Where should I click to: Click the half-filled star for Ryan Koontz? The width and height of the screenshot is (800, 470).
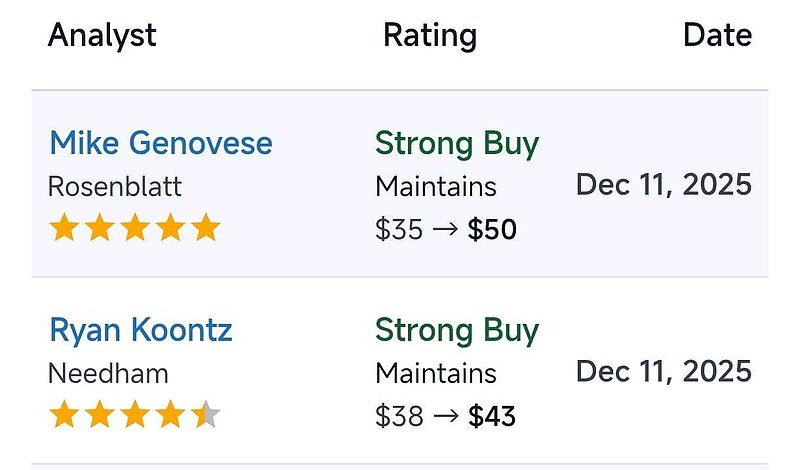[x=205, y=415]
